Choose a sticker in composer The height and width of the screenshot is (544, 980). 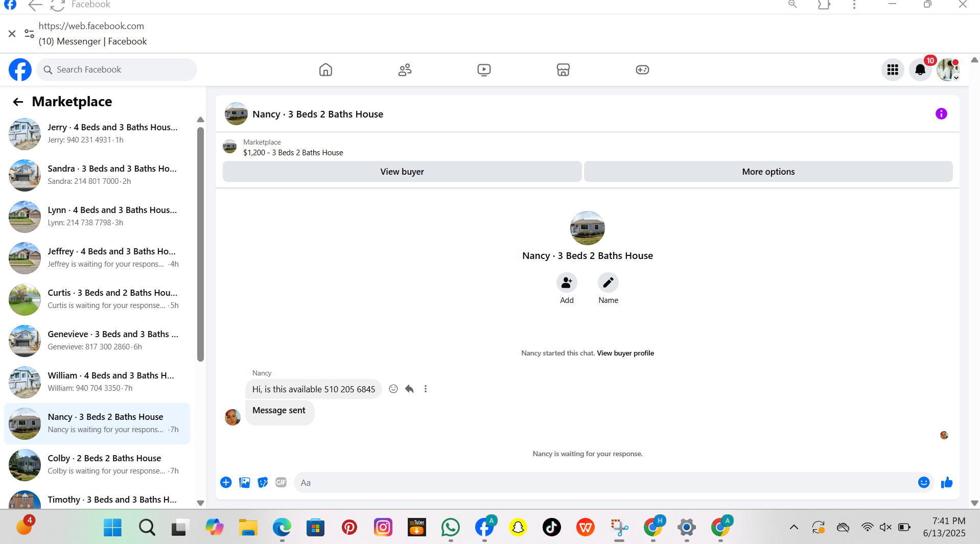tap(263, 482)
